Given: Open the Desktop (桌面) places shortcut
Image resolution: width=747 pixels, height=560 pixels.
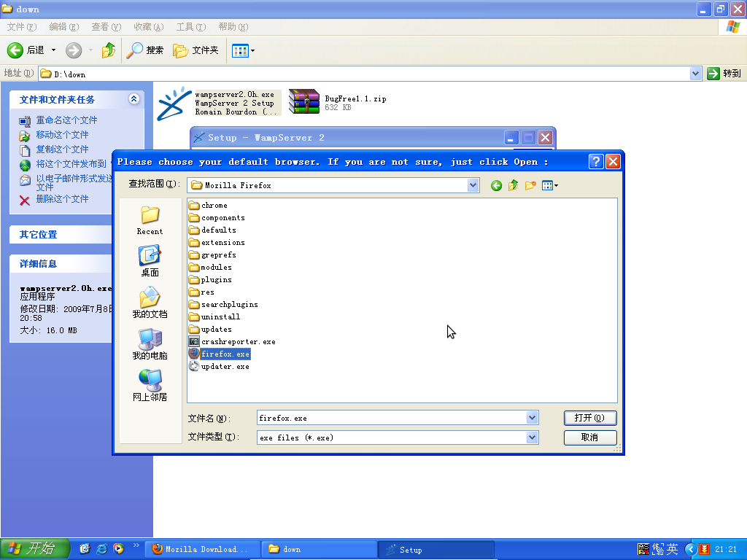Looking at the screenshot, I should click(x=150, y=261).
